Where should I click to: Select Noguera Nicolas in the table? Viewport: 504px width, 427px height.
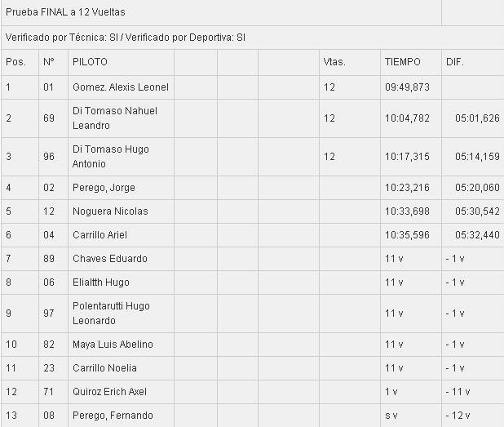tap(110, 211)
